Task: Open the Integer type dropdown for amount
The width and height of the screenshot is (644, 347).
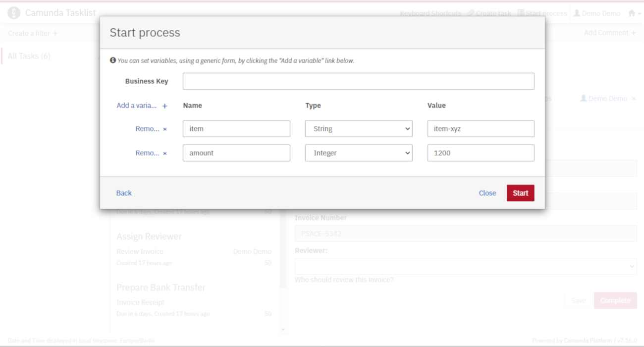Action: point(359,153)
